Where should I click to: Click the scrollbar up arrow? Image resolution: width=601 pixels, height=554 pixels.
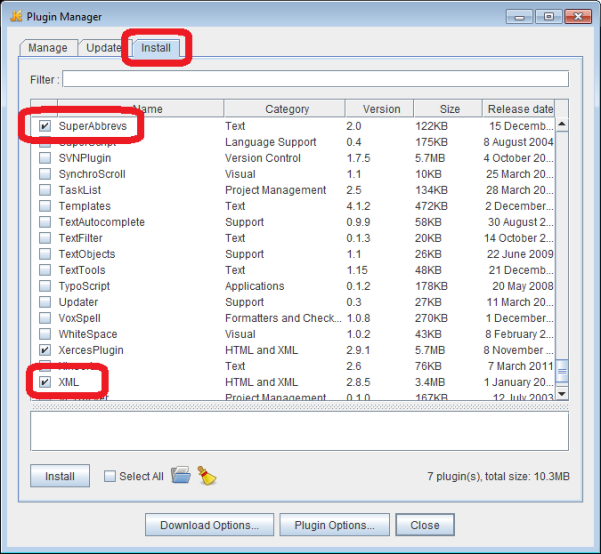[x=562, y=124]
